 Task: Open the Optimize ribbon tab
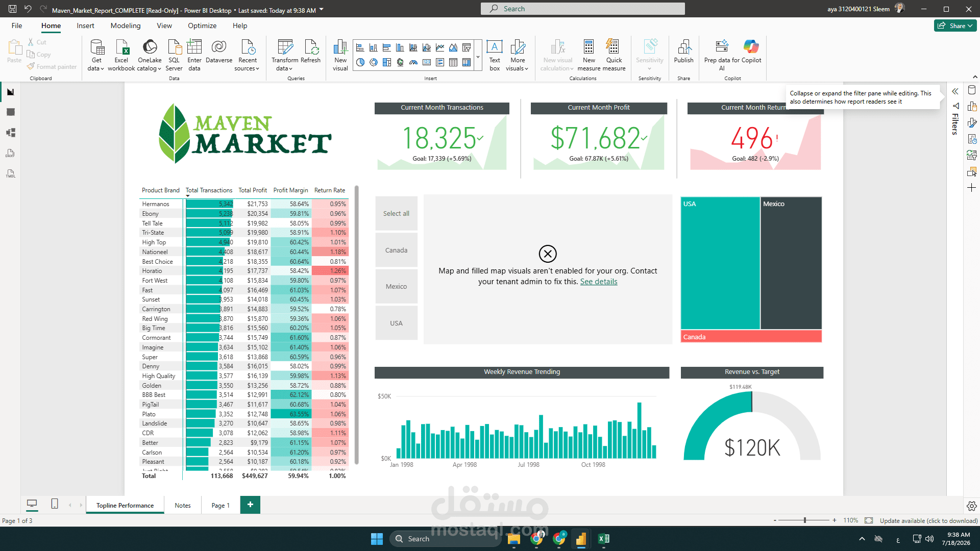pos(202,26)
